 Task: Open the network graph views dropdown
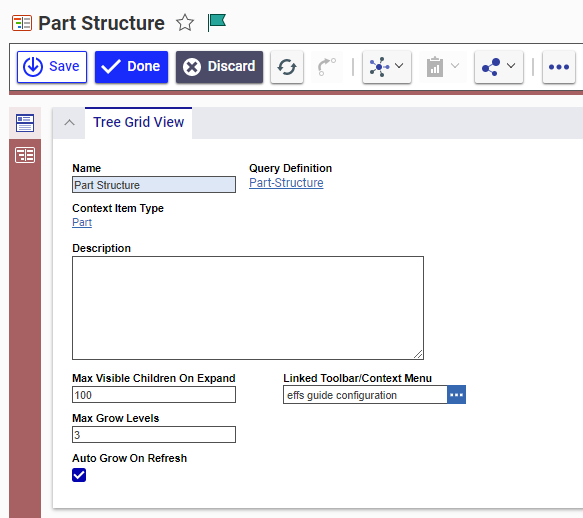pos(387,67)
